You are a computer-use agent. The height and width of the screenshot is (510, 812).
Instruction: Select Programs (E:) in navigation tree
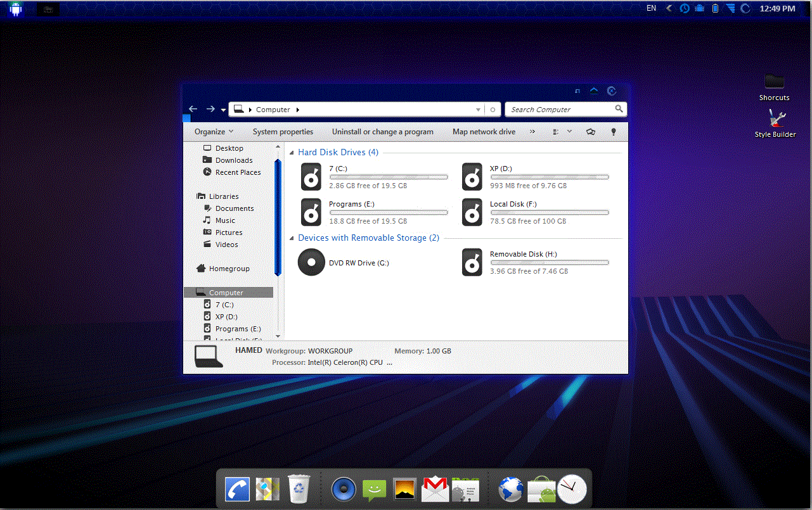[232, 329]
